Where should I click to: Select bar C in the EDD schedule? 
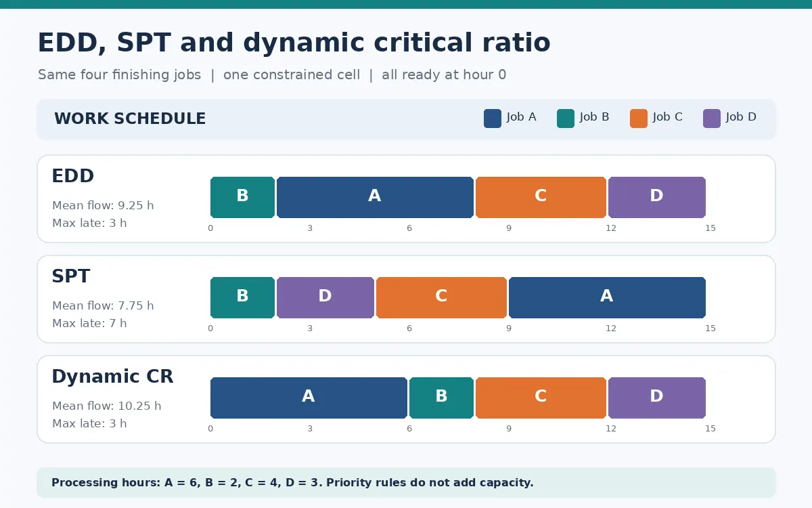(x=541, y=197)
